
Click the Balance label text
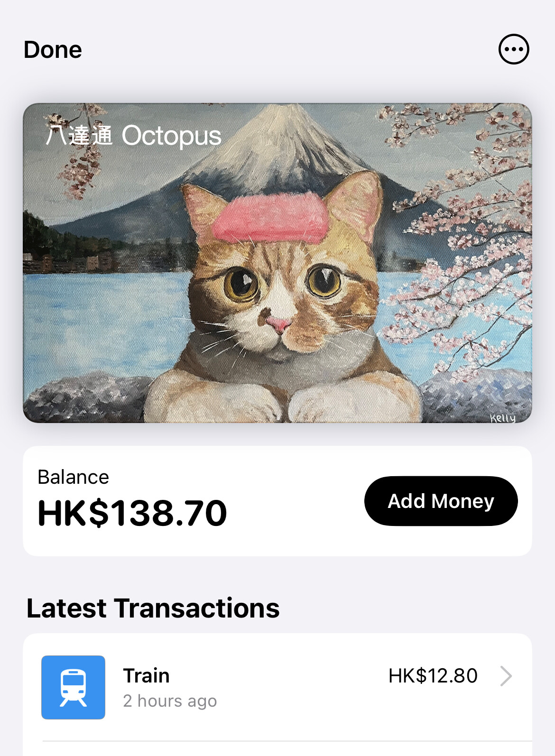pos(73,477)
